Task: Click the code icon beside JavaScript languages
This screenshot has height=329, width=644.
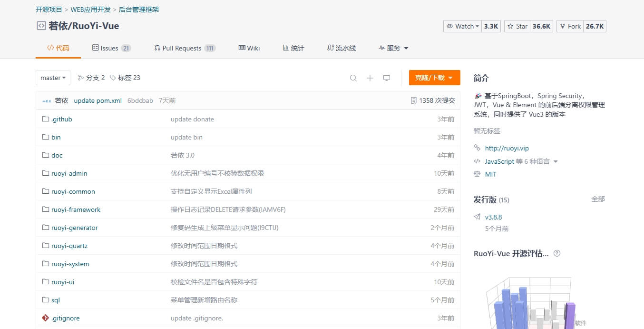Action: click(477, 161)
